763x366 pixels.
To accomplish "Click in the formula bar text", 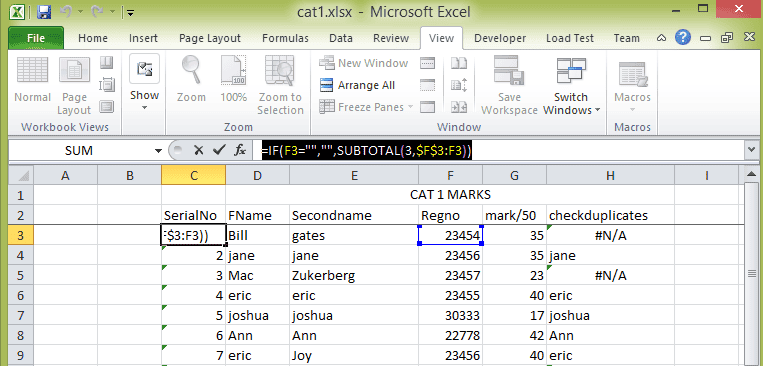I will [366, 151].
